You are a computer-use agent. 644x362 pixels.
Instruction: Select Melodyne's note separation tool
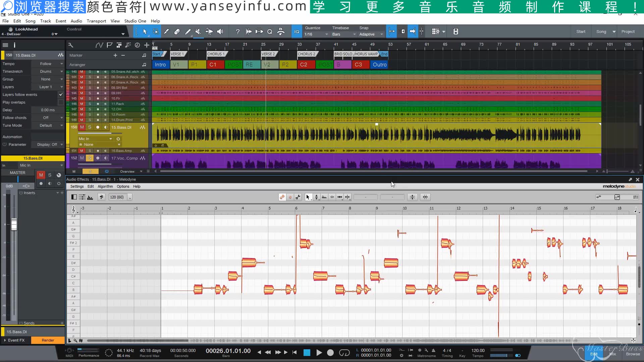pos(347,197)
